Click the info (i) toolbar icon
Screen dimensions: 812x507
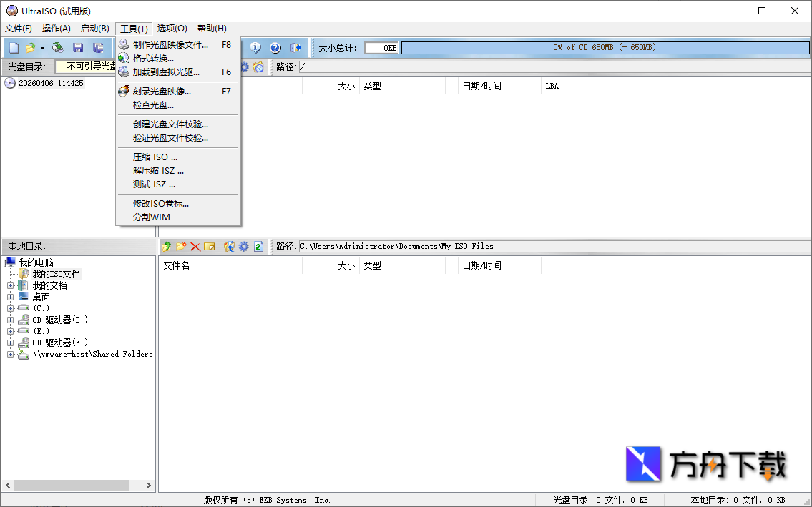[255, 47]
